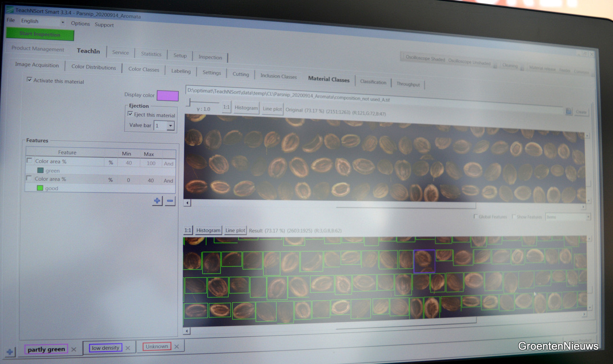Close the 'low density' material tab
This screenshot has width=613, height=364.
click(128, 348)
